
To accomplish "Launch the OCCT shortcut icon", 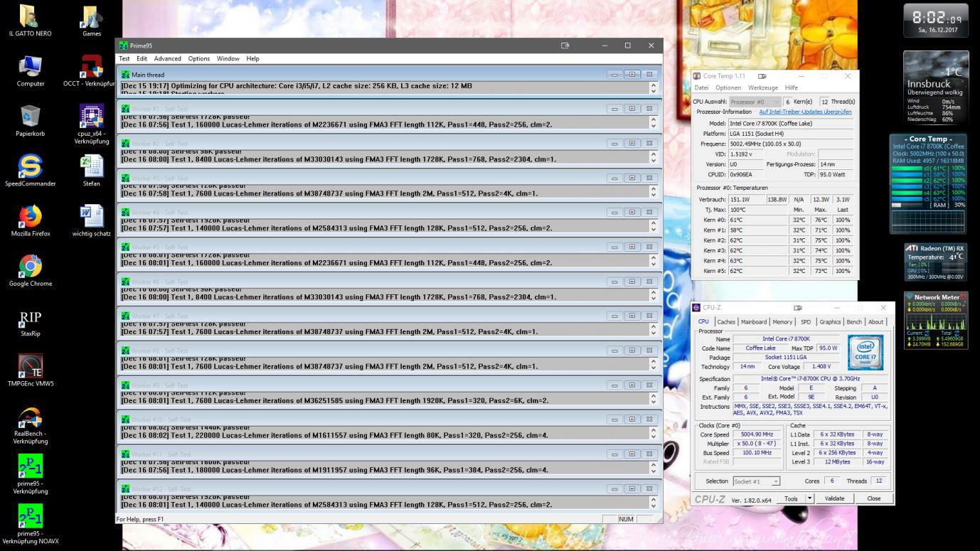I will 92,66.
